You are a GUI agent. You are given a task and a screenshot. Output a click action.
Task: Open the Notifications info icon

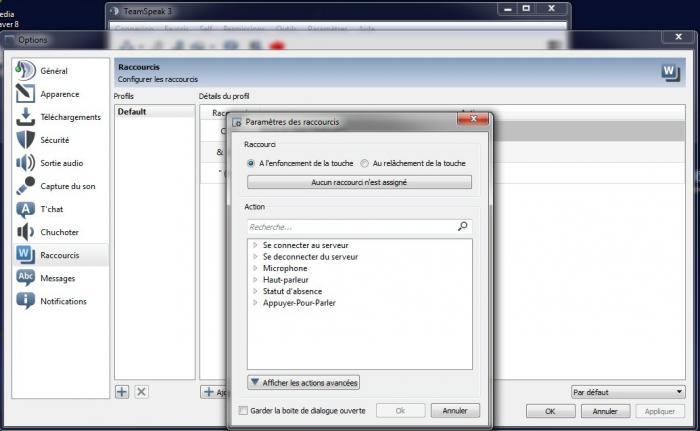click(25, 301)
